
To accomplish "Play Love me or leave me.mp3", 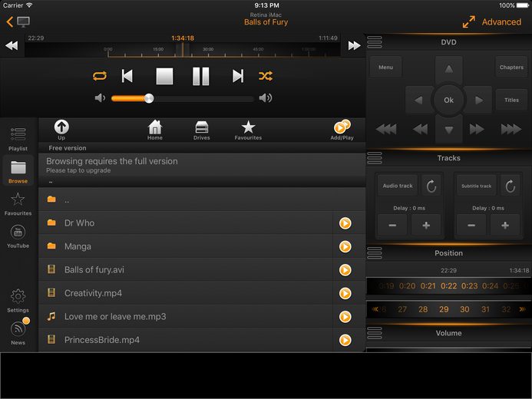I will coord(345,317).
